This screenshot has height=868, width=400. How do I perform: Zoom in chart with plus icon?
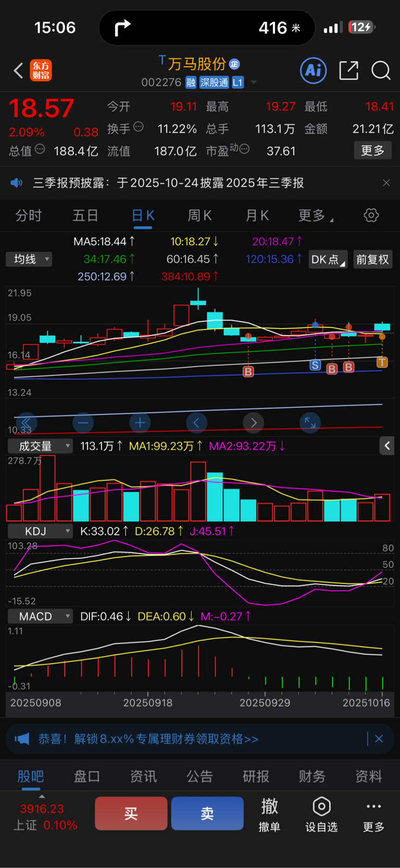pyautogui.click(x=140, y=423)
